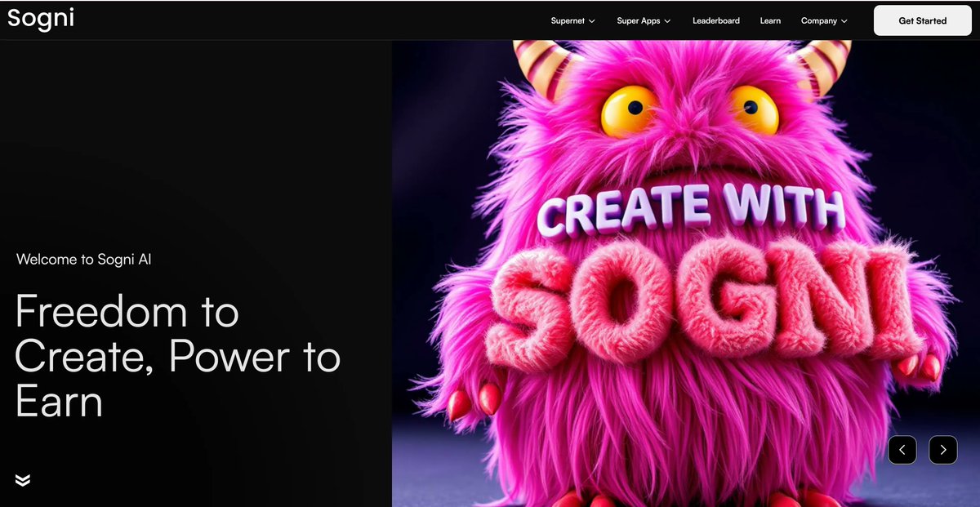Click the pink monster hero image

(x=686, y=274)
